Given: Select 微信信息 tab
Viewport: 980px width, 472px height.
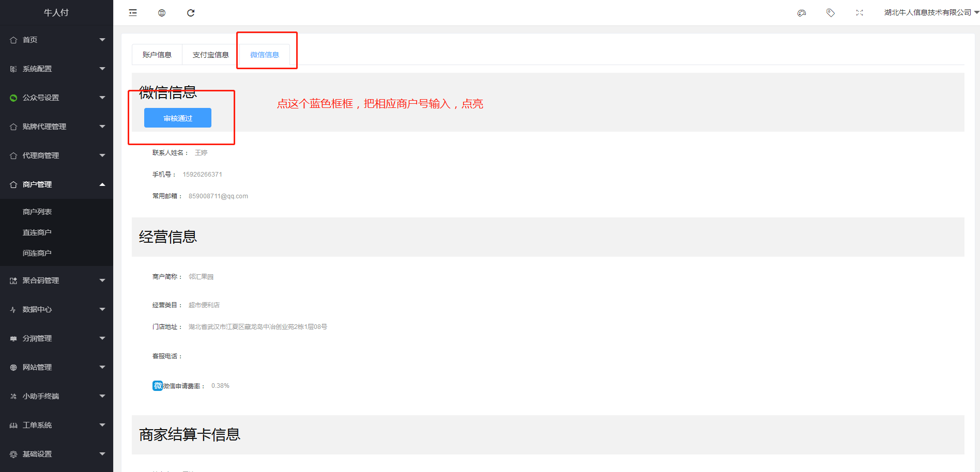Looking at the screenshot, I should (x=265, y=55).
